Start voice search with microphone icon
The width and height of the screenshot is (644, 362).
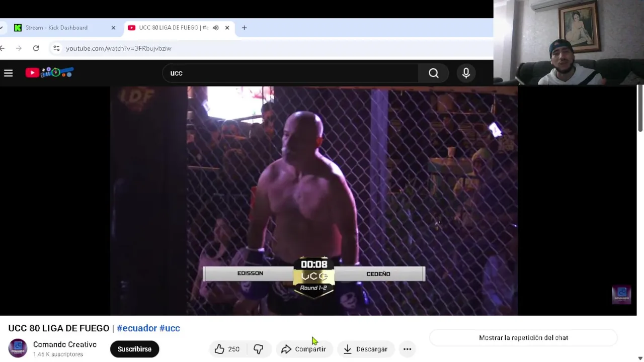(466, 73)
